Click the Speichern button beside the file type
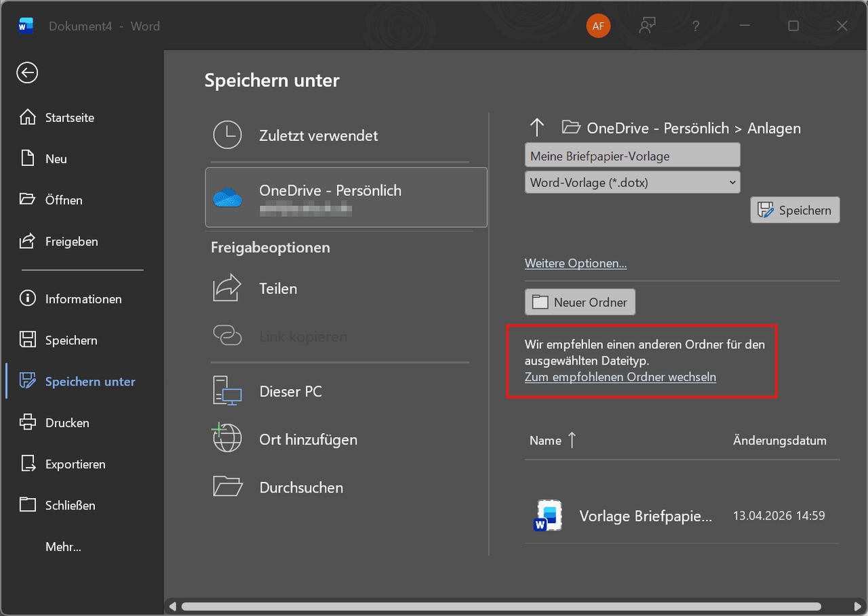 (x=795, y=210)
